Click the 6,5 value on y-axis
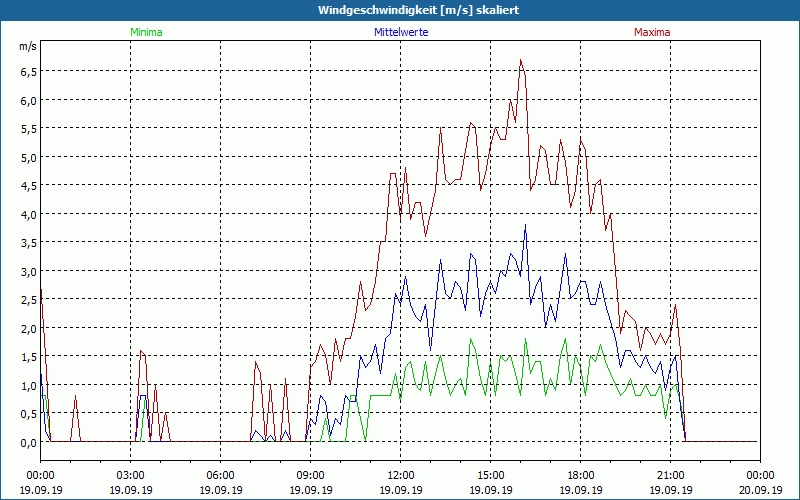 (x=27, y=72)
